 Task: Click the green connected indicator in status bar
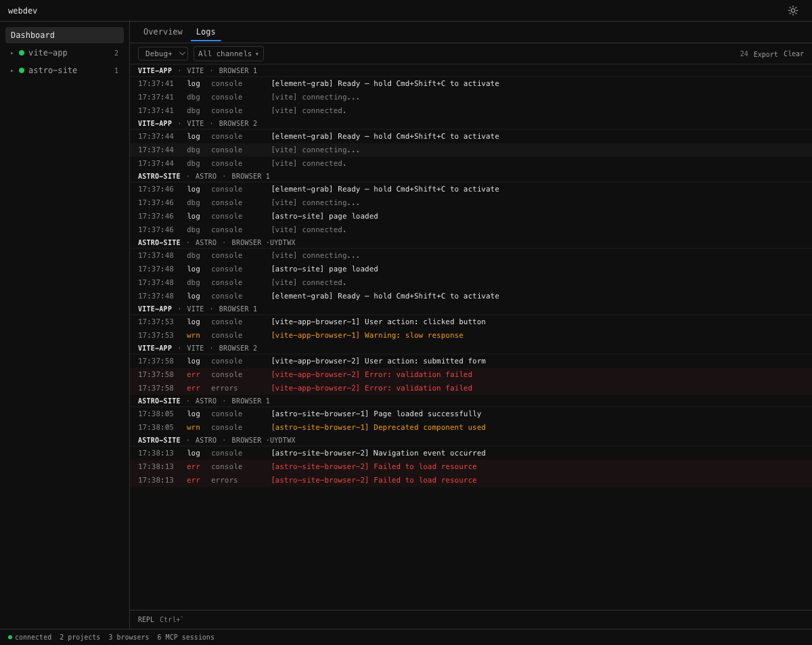(x=10, y=637)
